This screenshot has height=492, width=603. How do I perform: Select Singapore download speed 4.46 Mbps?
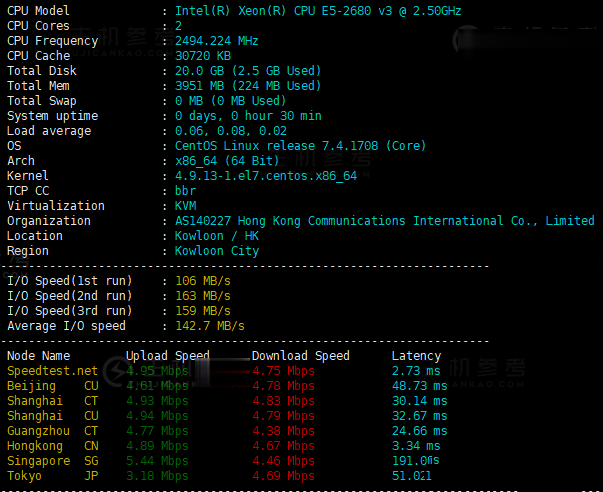pyautogui.click(x=283, y=461)
